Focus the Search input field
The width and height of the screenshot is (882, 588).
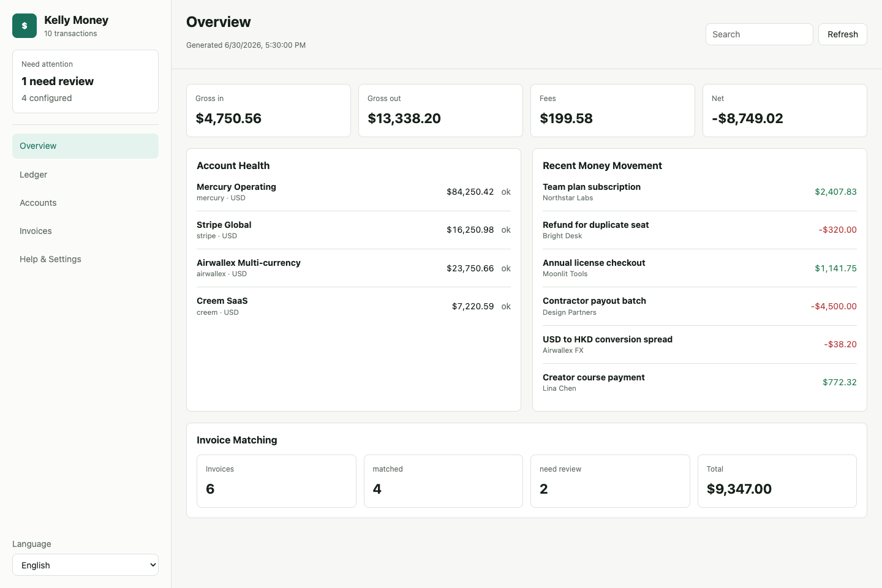click(759, 34)
